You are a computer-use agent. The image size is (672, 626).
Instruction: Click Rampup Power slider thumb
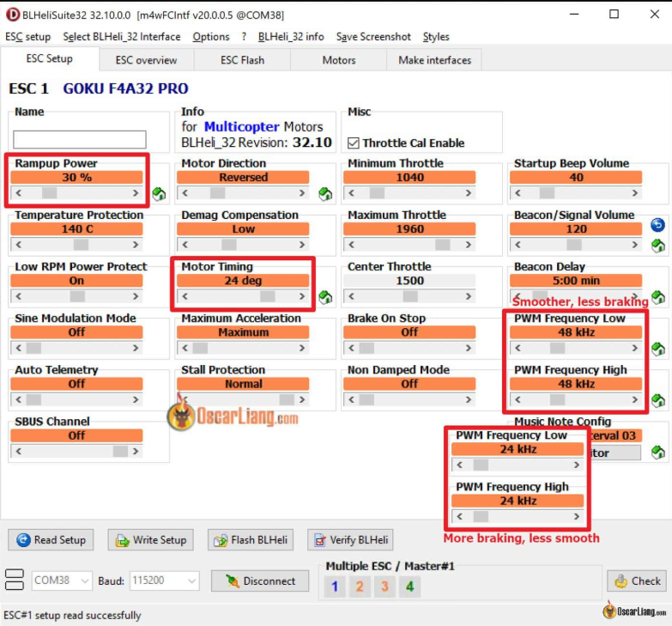49,193
